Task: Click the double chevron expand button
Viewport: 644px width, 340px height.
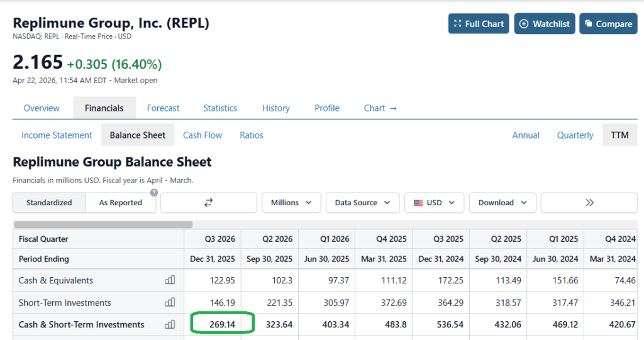Action: coord(589,203)
